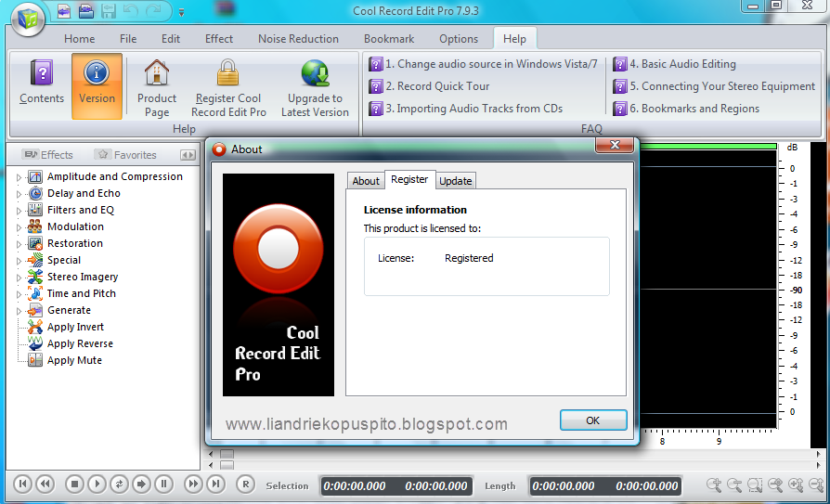Click the Redo arrow in quick access toolbar
The width and height of the screenshot is (830, 504).
coord(153,11)
